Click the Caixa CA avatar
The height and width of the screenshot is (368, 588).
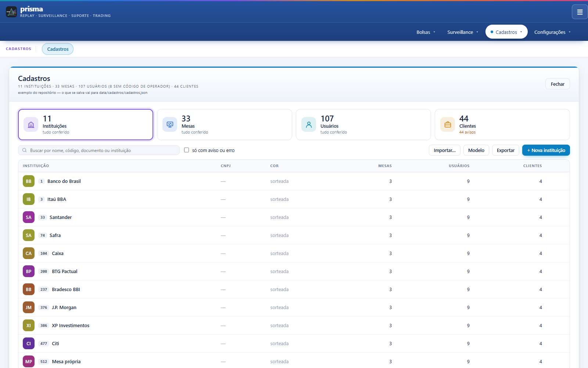click(x=29, y=253)
